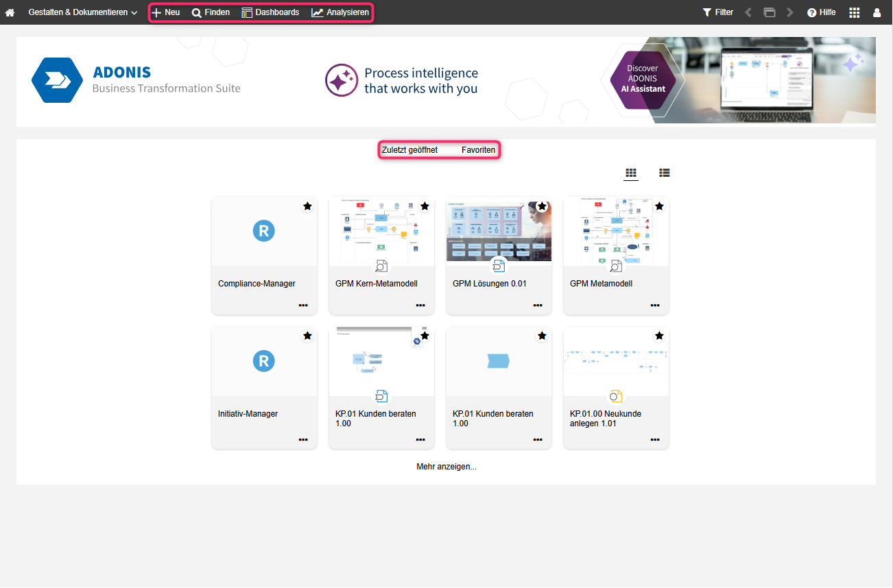
Task: Switch to Favoriten tab
Action: [x=478, y=150]
